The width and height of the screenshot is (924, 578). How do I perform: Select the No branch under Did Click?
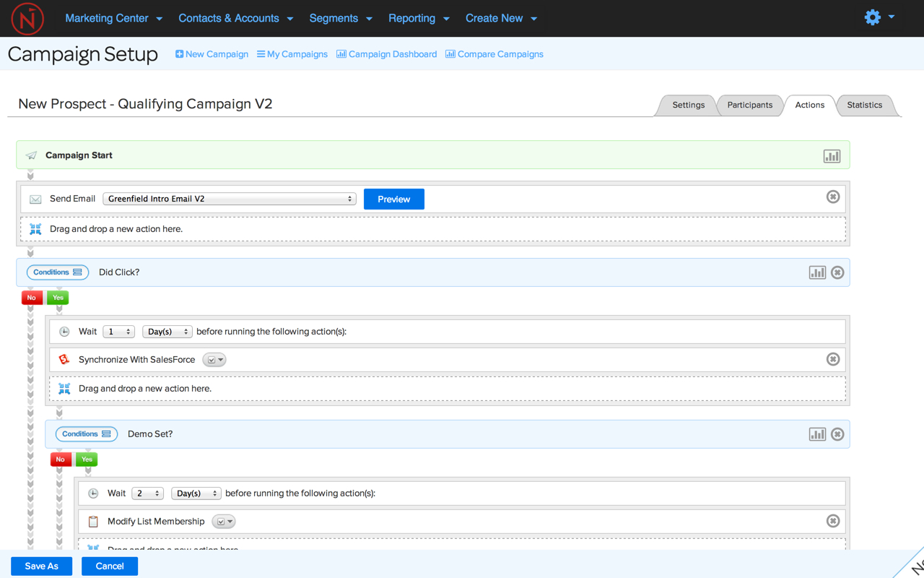[32, 298]
